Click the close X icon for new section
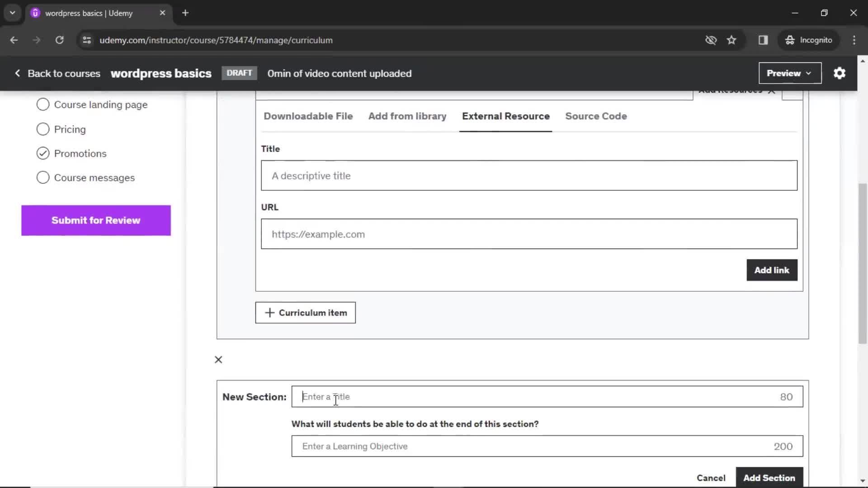 (x=218, y=359)
